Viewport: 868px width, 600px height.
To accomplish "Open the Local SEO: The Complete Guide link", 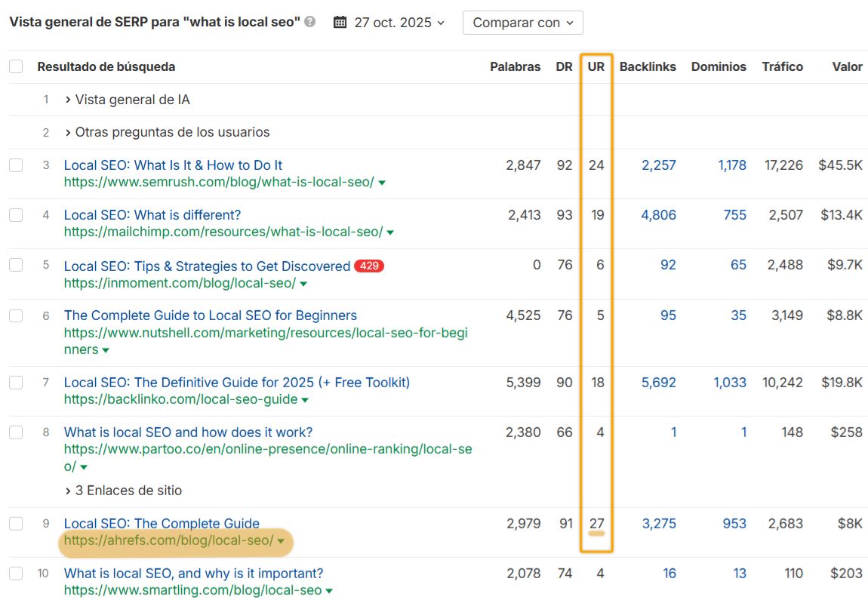I will (162, 523).
